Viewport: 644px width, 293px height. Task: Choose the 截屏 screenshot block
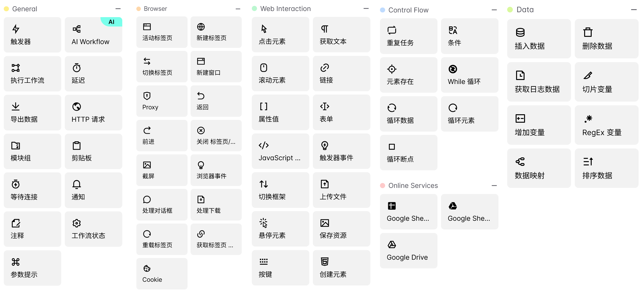162,170
